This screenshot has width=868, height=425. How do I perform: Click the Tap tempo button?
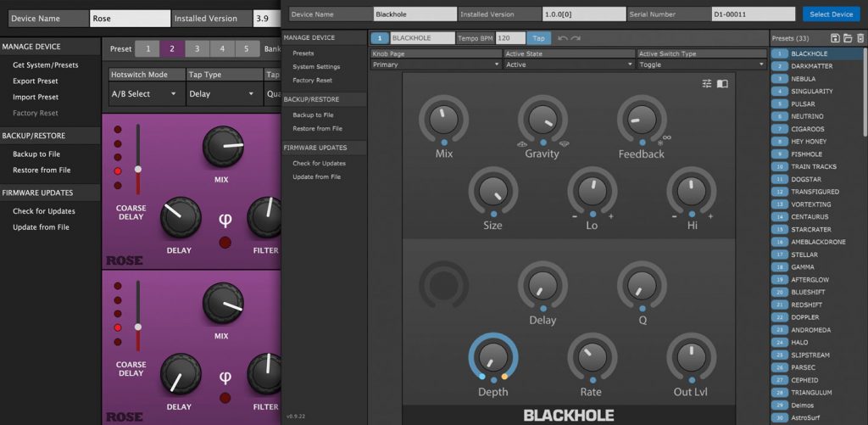(x=538, y=38)
